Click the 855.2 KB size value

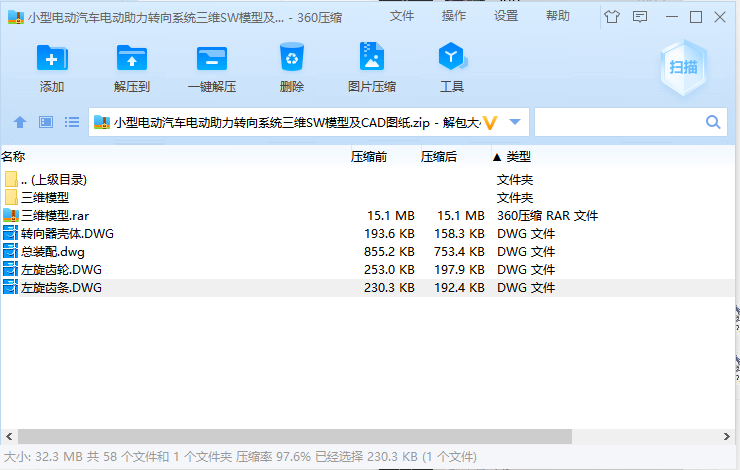389,252
